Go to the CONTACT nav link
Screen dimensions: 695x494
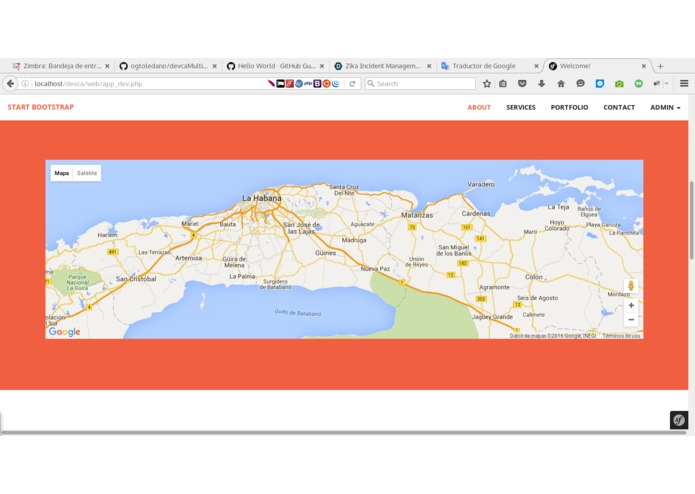[x=619, y=107]
